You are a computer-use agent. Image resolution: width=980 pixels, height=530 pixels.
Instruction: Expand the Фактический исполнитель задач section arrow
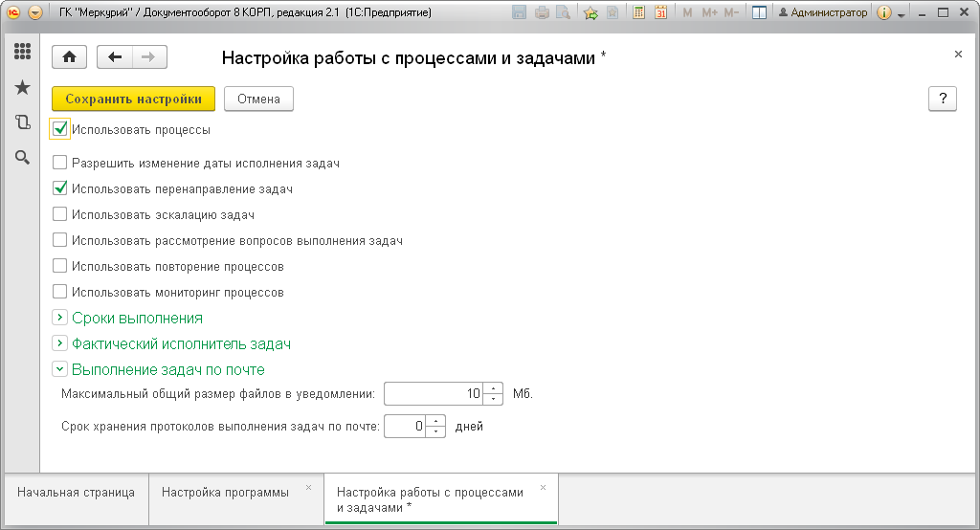[59, 343]
